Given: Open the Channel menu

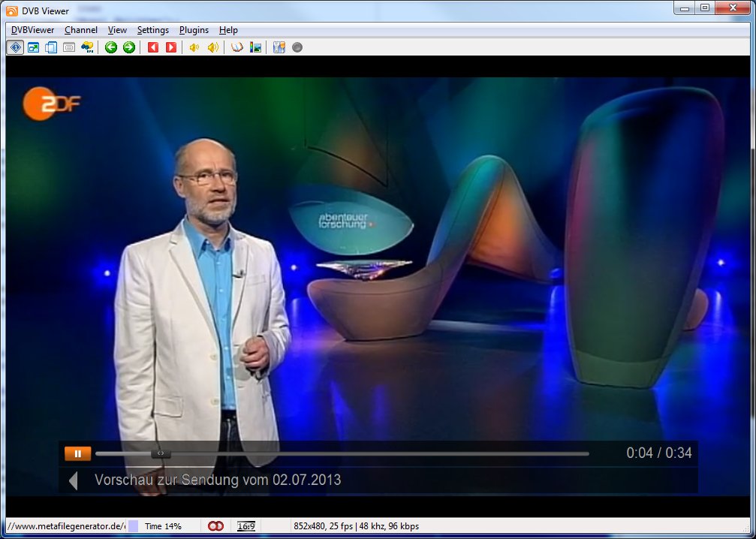Looking at the screenshot, I should (81, 30).
